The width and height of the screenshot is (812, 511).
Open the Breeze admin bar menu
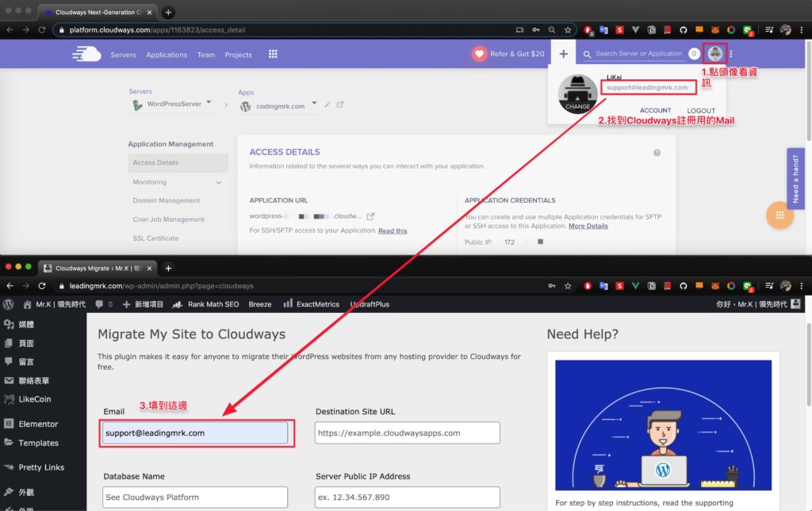point(260,304)
